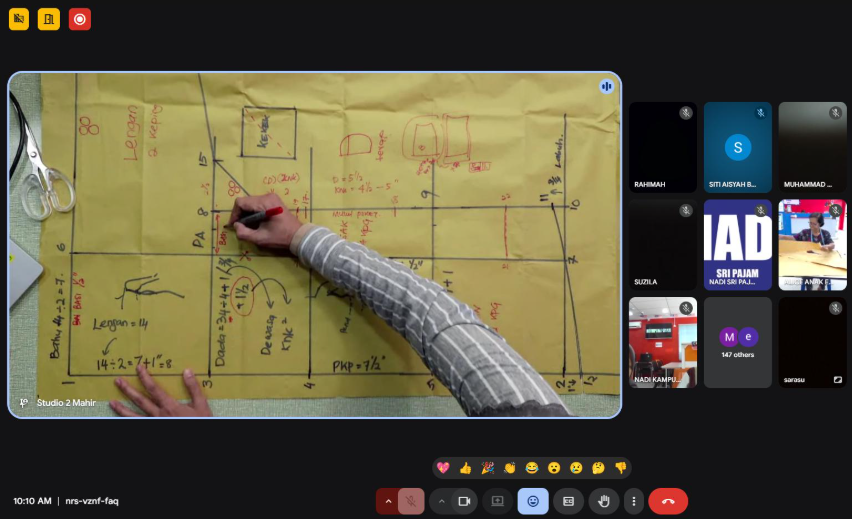Open the three-dot more options menu

tap(632, 500)
